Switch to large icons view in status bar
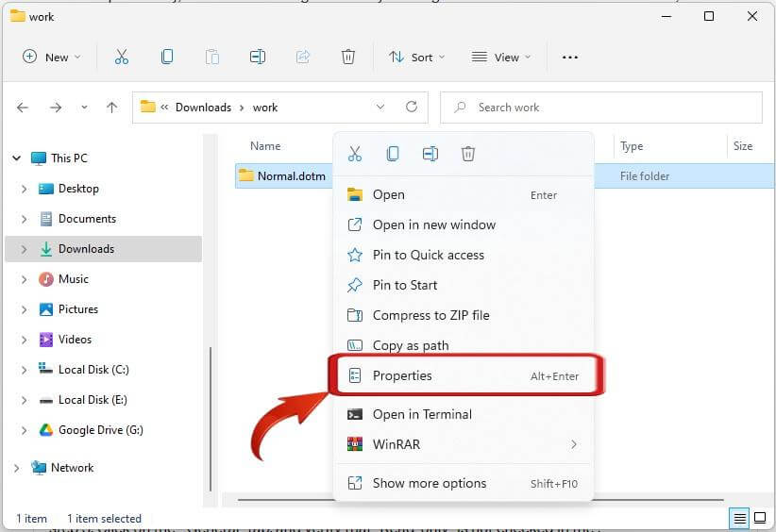 click(x=760, y=518)
